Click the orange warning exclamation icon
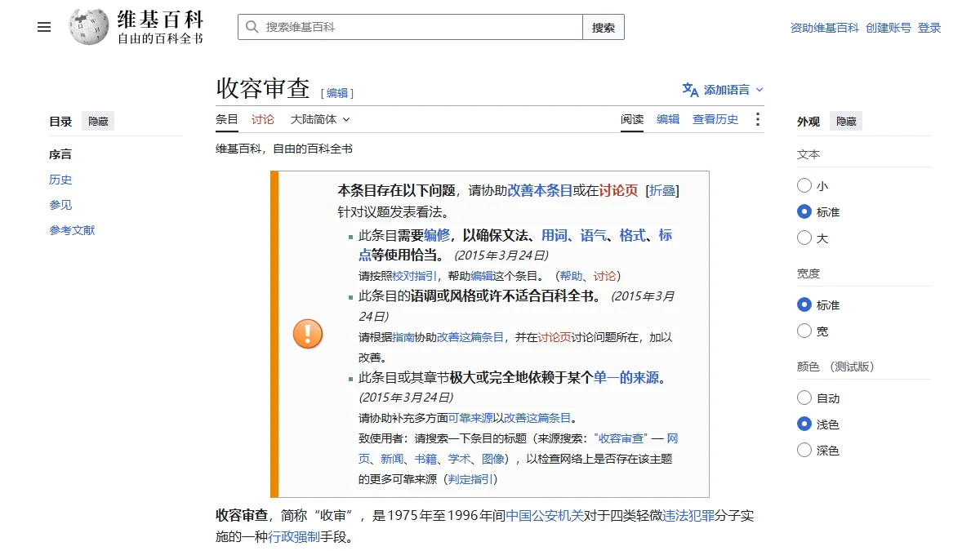Viewport: 980px width, 551px height. point(308,334)
